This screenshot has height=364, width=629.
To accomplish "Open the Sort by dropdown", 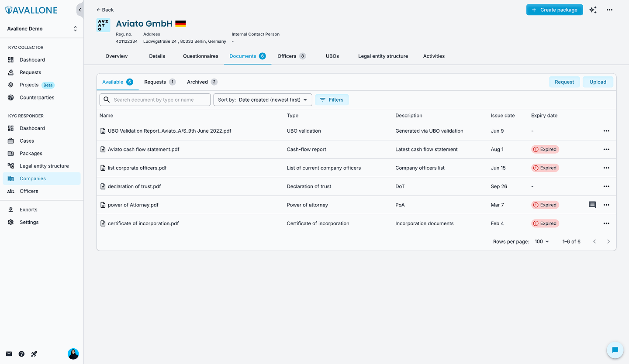I will 263,100.
